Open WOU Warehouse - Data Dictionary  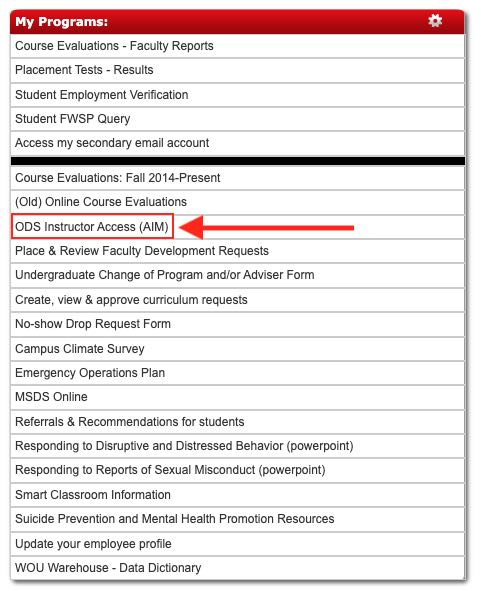pyautogui.click(x=108, y=568)
